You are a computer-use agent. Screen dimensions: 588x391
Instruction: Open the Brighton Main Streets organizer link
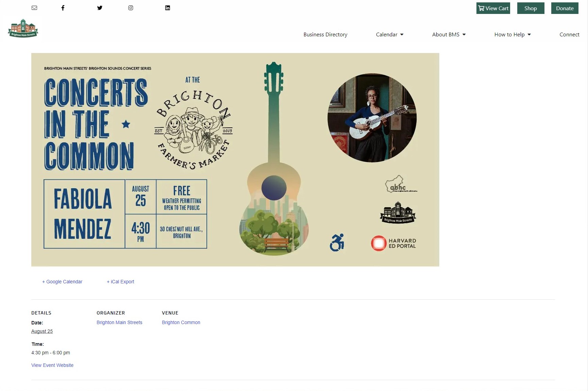click(x=119, y=322)
